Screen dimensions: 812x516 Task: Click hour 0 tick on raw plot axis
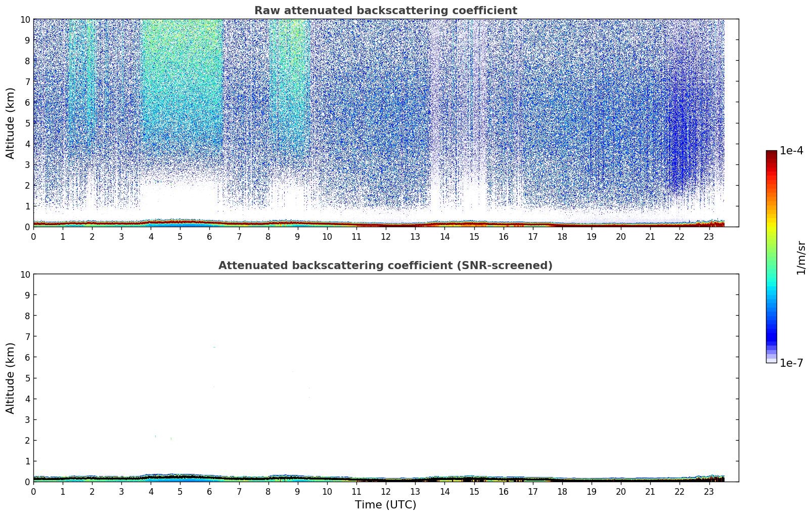click(34, 237)
